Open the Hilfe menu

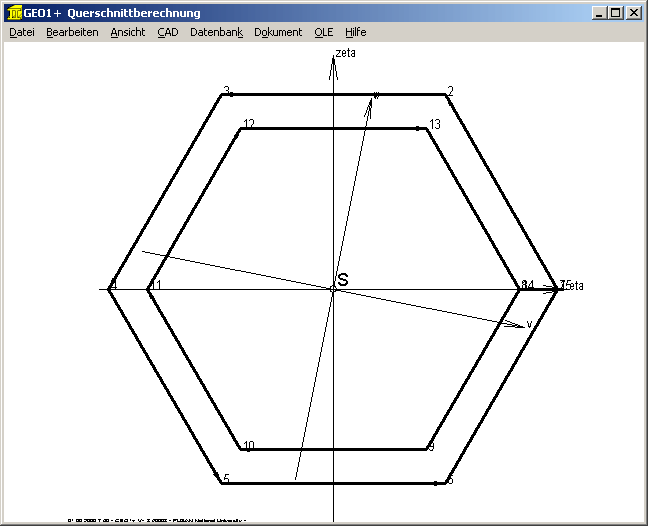[355, 32]
